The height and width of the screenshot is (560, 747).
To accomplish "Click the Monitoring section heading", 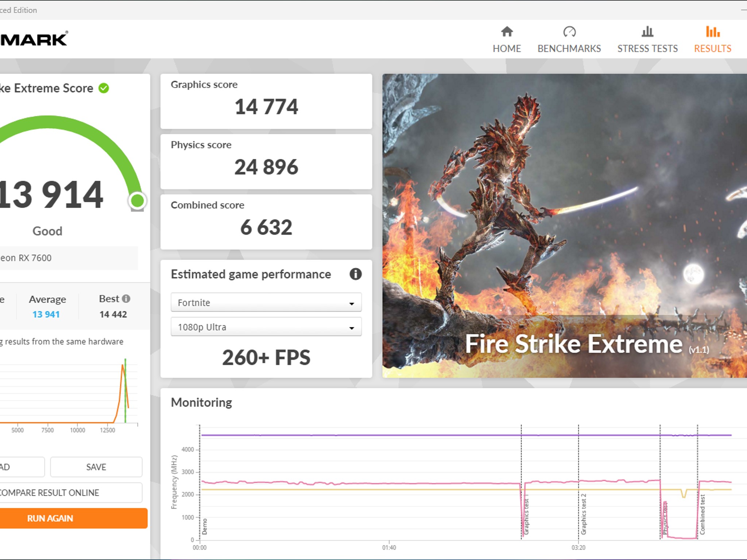I will tap(201, 402).
